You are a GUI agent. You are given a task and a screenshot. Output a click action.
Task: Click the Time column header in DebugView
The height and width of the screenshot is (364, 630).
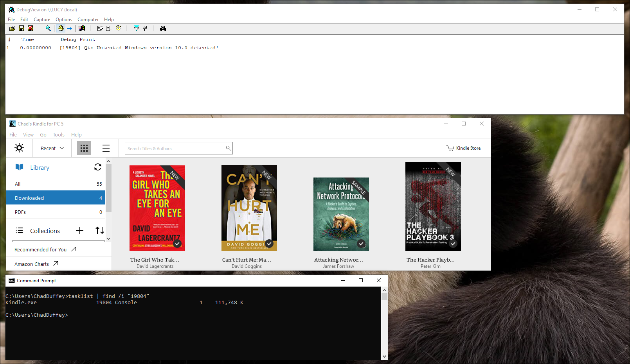coord(38,39)
